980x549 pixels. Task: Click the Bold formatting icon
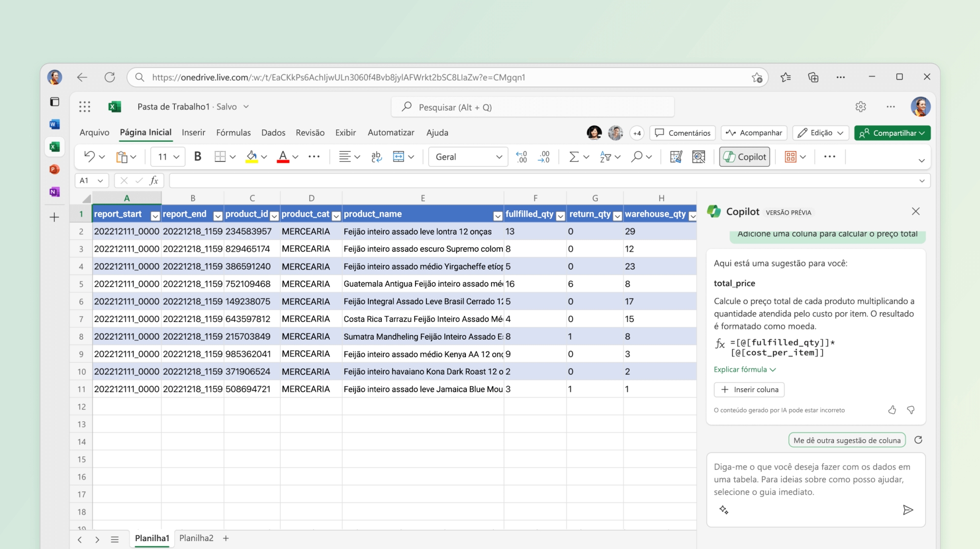pyautogui.click(x=197, y=157)
